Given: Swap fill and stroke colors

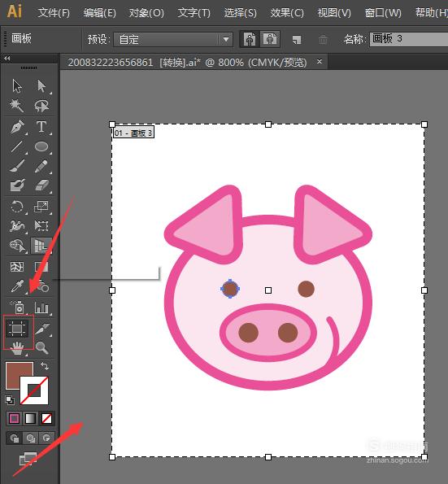Looking at the screenshot, I should coord(45,366).
